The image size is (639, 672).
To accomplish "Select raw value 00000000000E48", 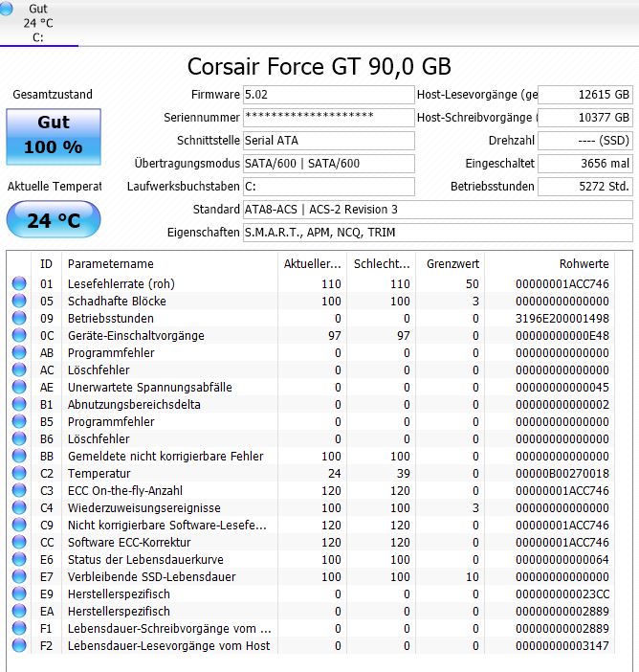I will (562, 336).
